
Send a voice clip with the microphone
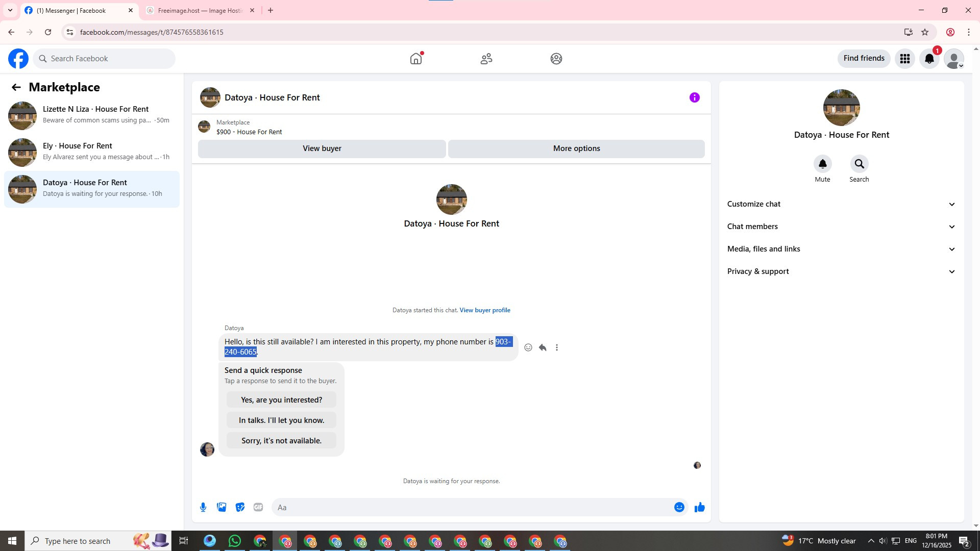click(203, 507)
